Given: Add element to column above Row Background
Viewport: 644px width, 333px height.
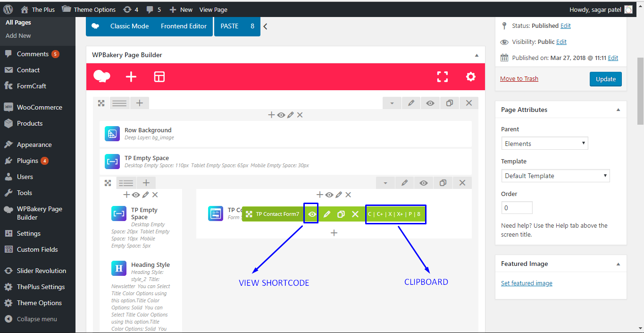Looking at the screenshot, I should coord(271,115).
